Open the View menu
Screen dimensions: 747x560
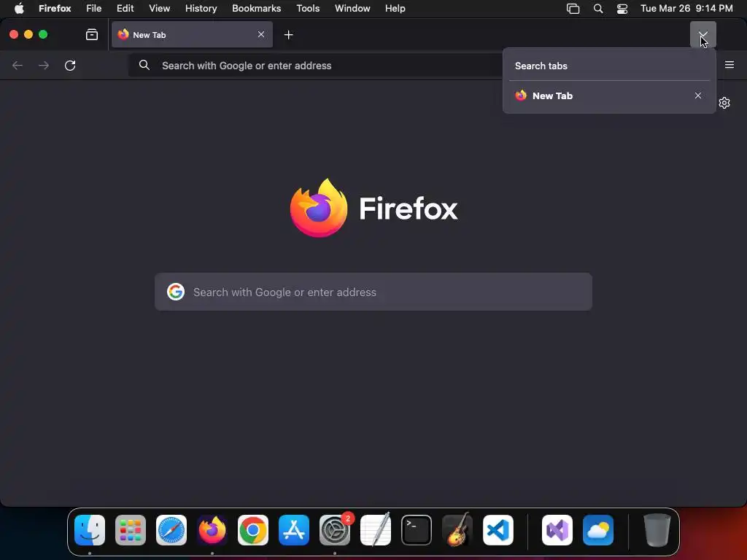[160, 9]
